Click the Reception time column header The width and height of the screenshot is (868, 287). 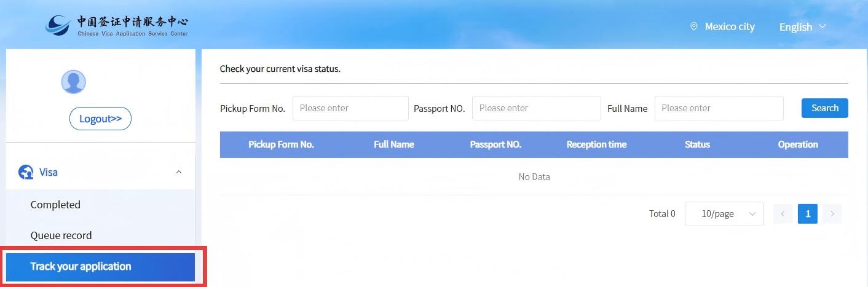coord(596,144)
